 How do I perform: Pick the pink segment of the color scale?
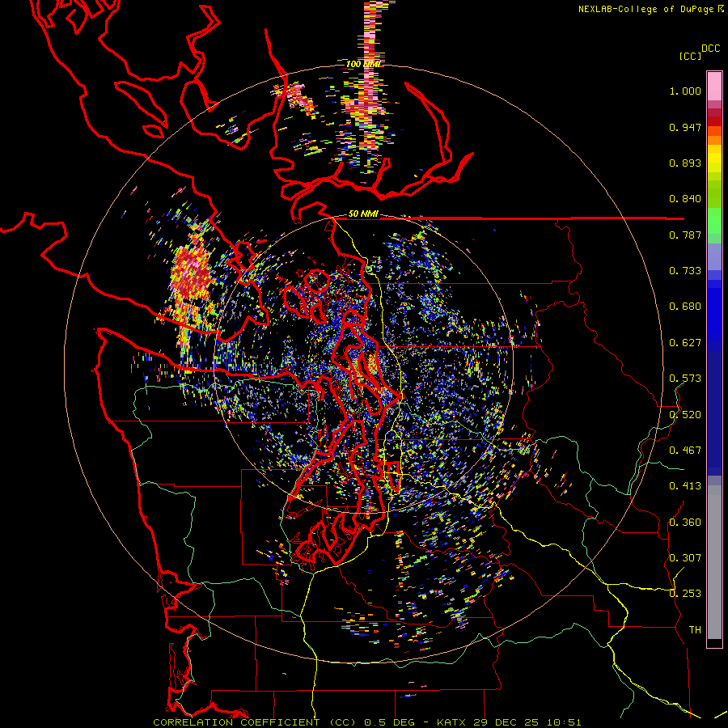coord(714,86)
